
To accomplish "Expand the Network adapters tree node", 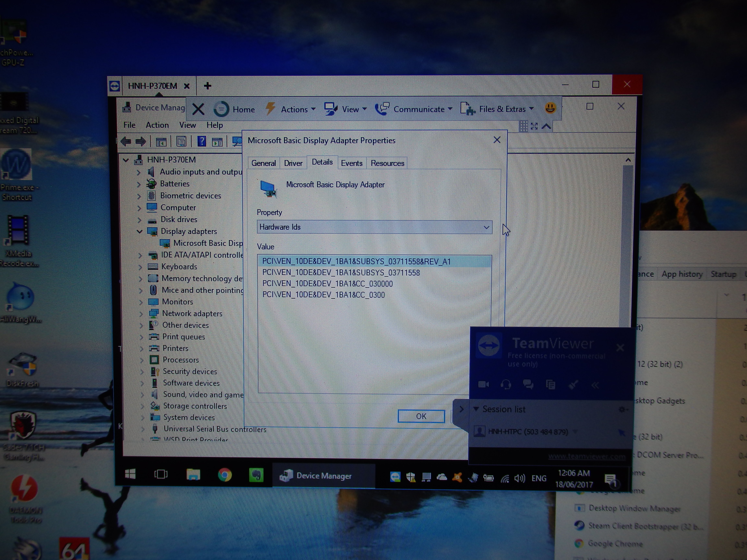I will (x=141, y=314).
